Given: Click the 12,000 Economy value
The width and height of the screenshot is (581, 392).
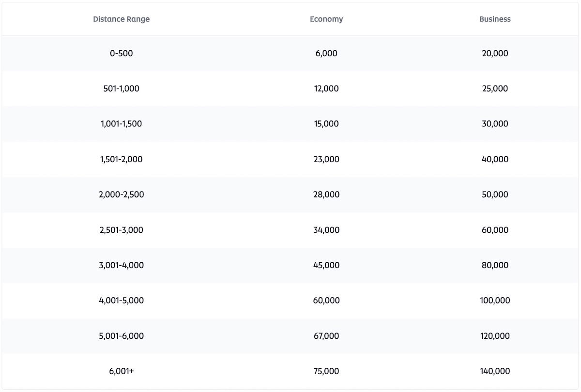Looking at the screenshot, I should pos(326,89).
